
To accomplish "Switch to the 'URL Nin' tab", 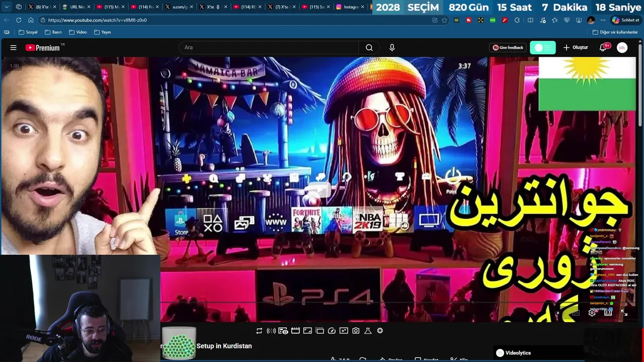I will pos(76,7).
